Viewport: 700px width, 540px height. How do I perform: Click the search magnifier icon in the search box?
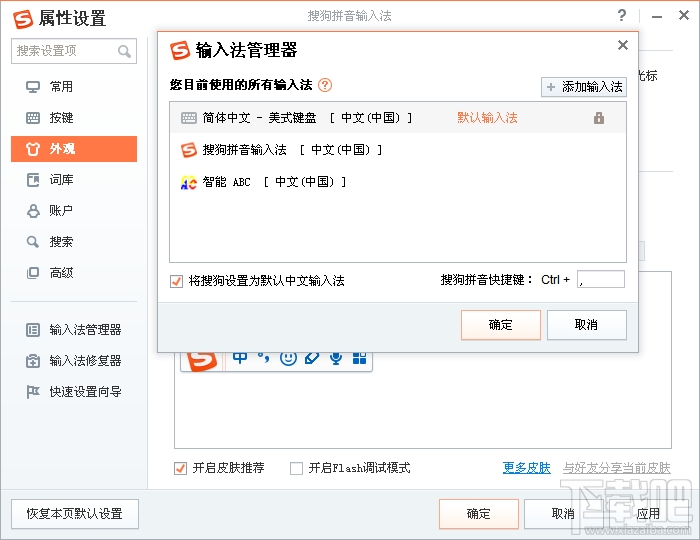point(125,51)
